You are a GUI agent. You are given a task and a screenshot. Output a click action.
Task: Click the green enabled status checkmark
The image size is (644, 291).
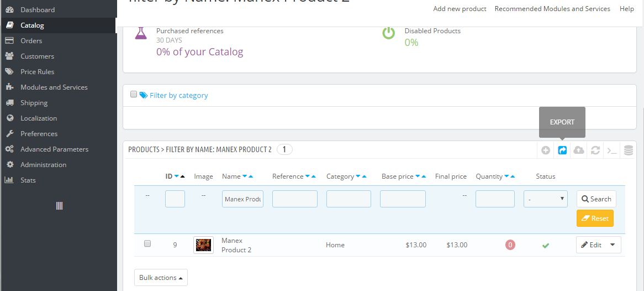pos(546,245)
